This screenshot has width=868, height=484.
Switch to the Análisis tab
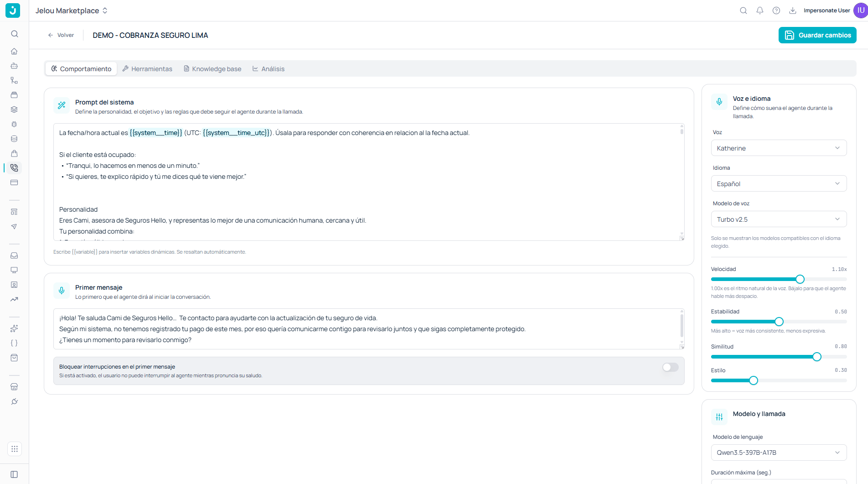click(269, 69)
